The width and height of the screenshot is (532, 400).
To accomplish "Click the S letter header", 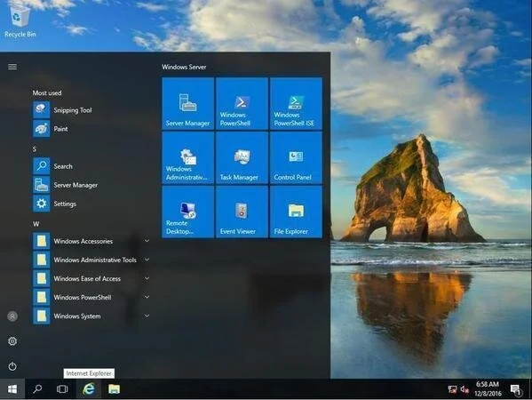I will (35, 149).
